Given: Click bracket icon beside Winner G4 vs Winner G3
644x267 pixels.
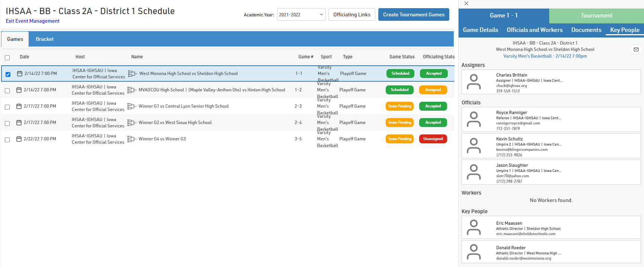Looking at the screenshot, I should click(132, 139).
